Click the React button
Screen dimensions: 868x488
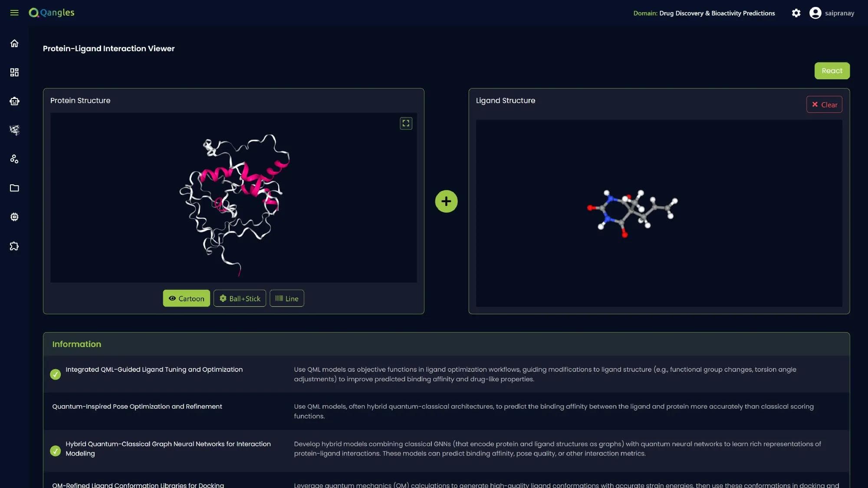click(x=832, y=70)
